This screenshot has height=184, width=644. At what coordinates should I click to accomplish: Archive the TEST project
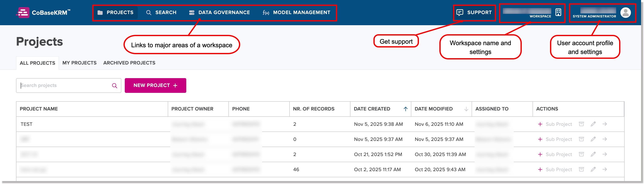click(x=581, y=124)
